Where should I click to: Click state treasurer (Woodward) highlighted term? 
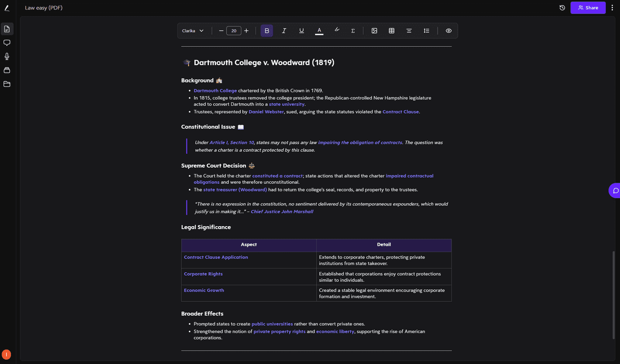click(x=235, y=189)
